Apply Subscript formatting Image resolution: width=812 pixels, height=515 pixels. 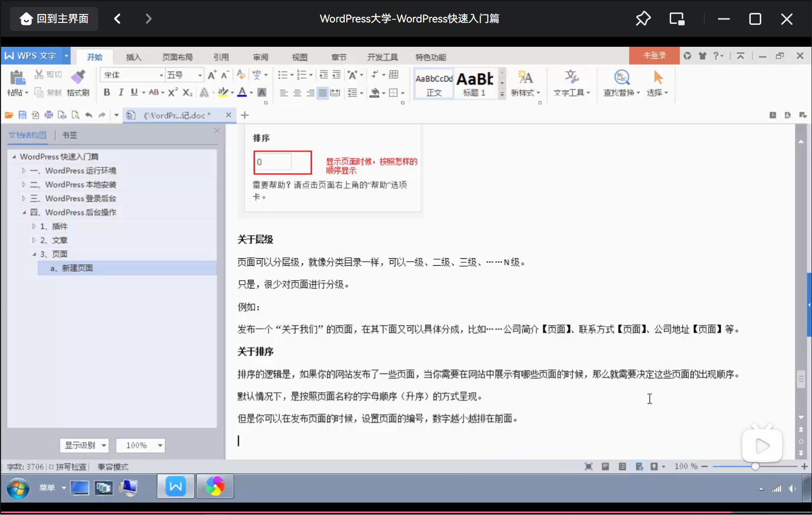188,93
